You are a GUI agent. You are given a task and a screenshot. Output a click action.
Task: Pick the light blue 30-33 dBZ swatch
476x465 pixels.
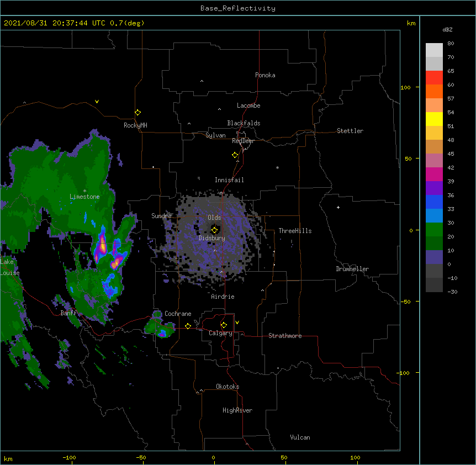tap(434, 216)
